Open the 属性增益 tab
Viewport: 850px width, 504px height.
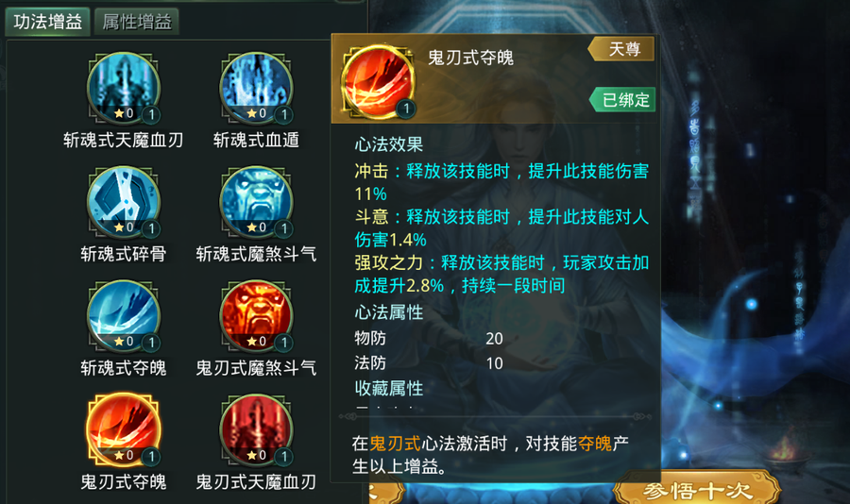pyautogui.click(x=137, y=23)
